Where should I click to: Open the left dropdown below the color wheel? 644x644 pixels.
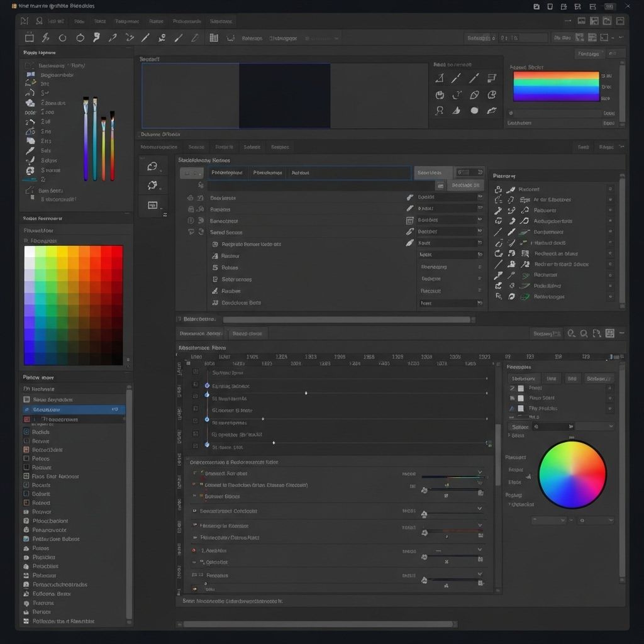coord(548,521)
